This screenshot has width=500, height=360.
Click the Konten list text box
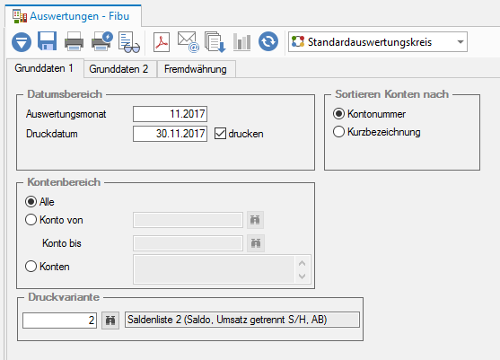pyautogui.click(x=214, y=270)
